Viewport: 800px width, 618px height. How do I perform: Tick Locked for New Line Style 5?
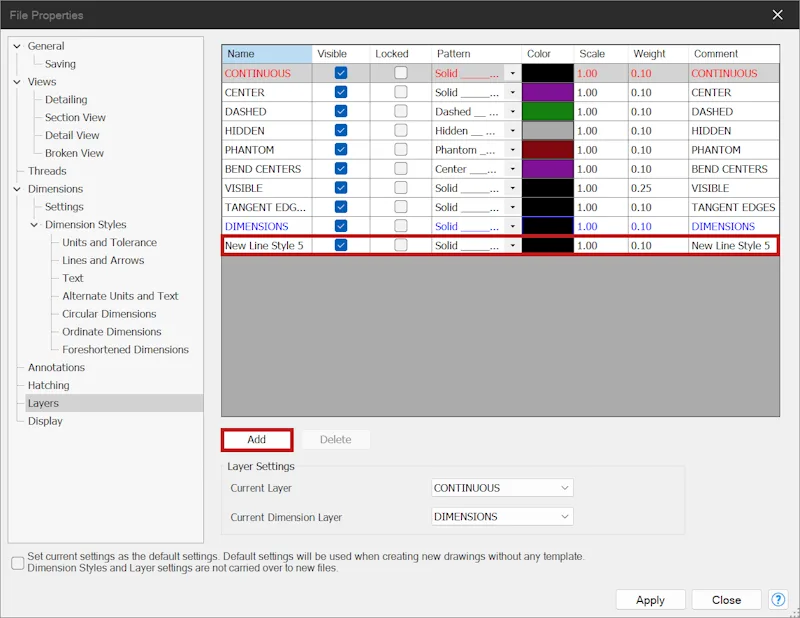click(401, 245)
